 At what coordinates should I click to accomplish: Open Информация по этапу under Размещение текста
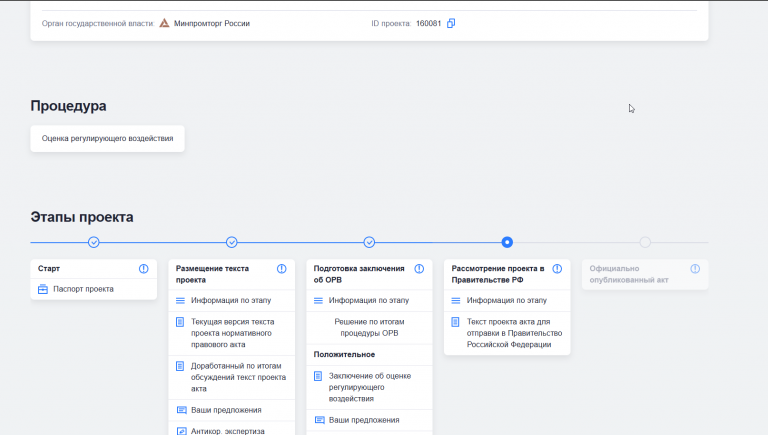click(232, 300)
